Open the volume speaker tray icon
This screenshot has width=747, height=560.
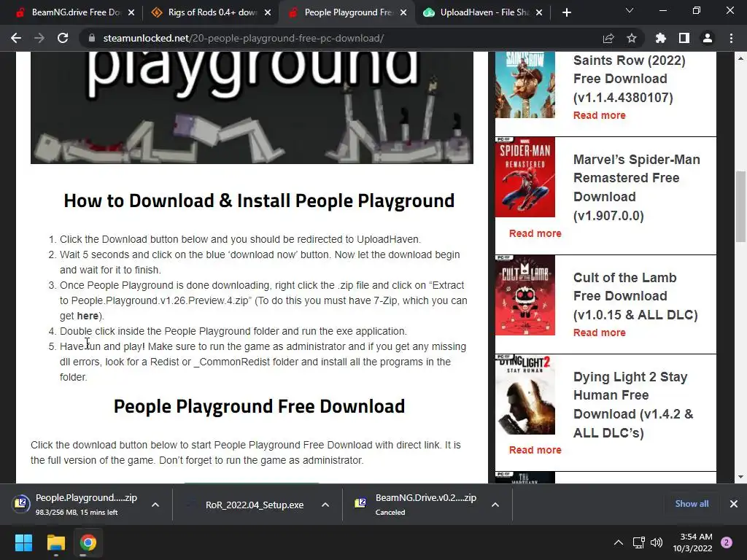(657, 542)
